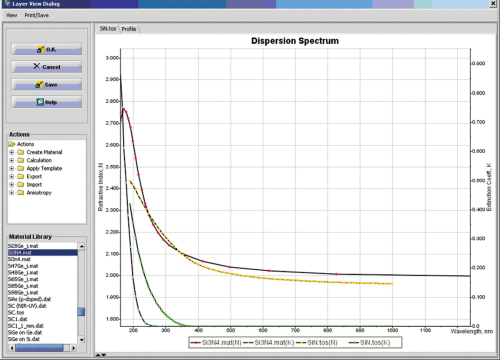Click SiN.tos(K) legend entry
This screenshot has height=360, width=500.
(369, 342)
